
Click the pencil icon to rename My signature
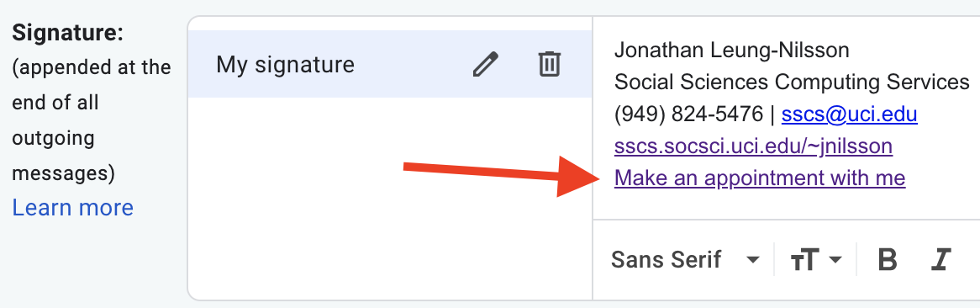pos(486,64)
